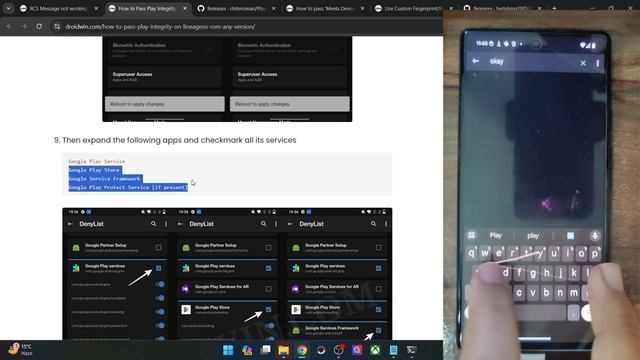640x360 pixels.
Task: Tap the p key on the phone keyboard
Action: [595, 254]
